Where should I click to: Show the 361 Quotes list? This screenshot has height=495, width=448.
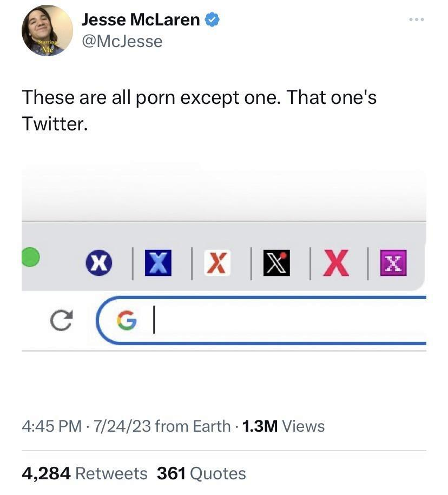pyautogui.click(x=201, y=473)
